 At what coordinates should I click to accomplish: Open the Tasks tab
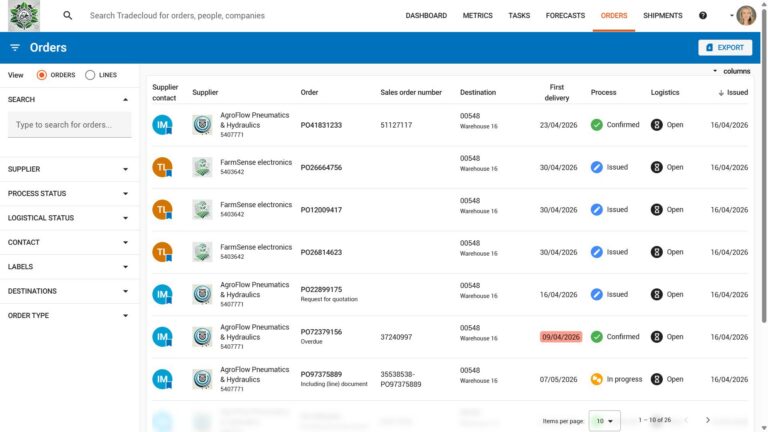click(x=519, y=16)
